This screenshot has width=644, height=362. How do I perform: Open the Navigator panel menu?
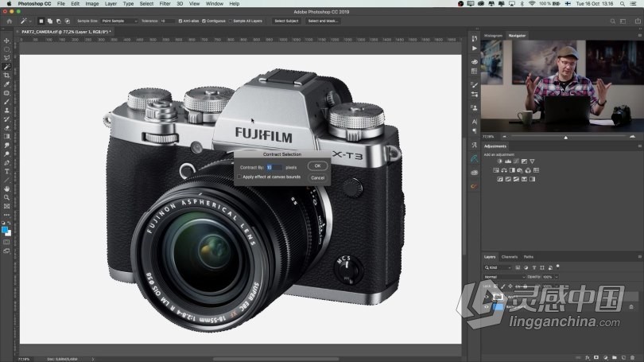639,36
